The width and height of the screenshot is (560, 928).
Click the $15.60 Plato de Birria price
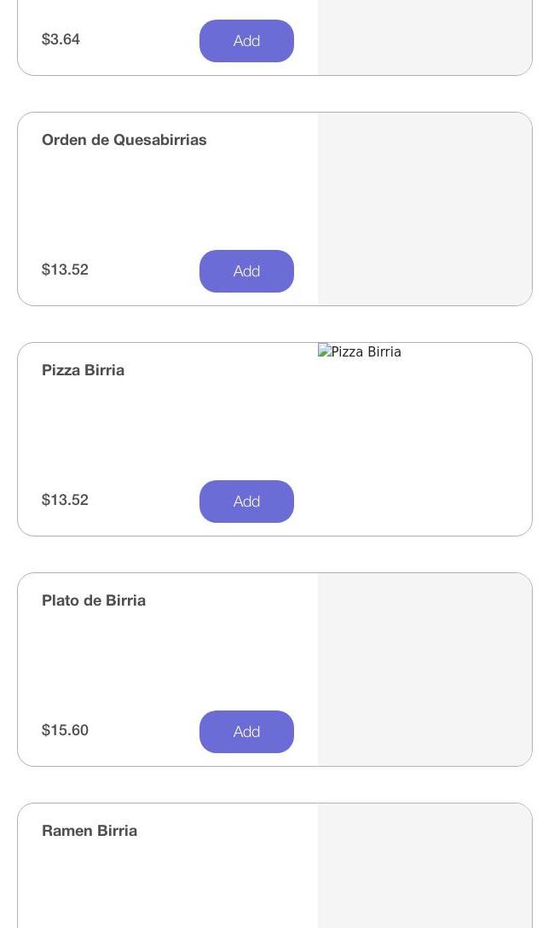(65, 731)
